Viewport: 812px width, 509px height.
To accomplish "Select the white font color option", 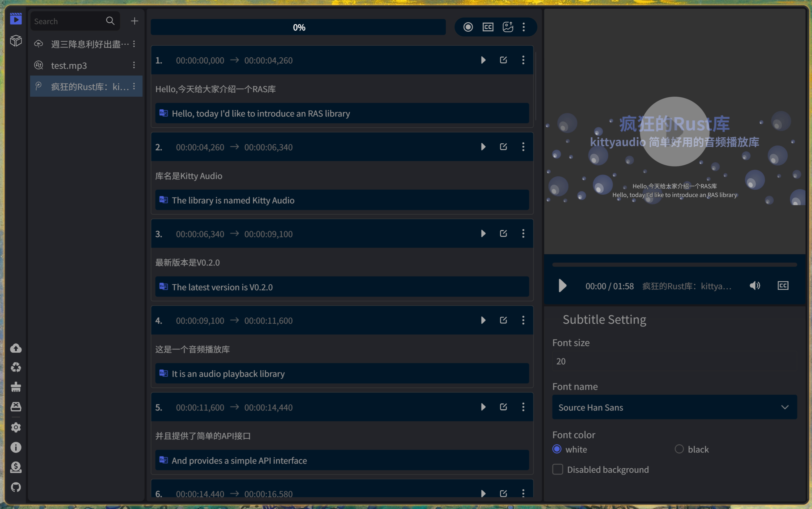I will [x=557, y=449].
